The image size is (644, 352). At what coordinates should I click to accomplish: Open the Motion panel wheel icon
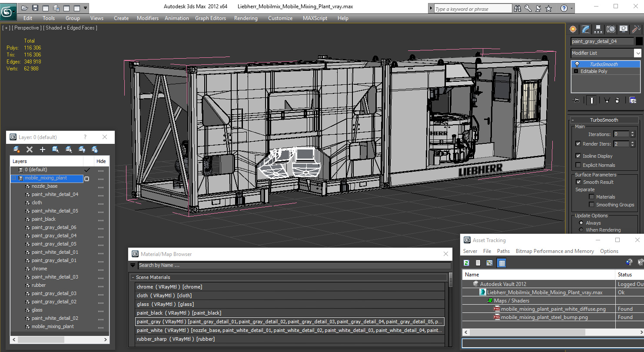[611, 29]
